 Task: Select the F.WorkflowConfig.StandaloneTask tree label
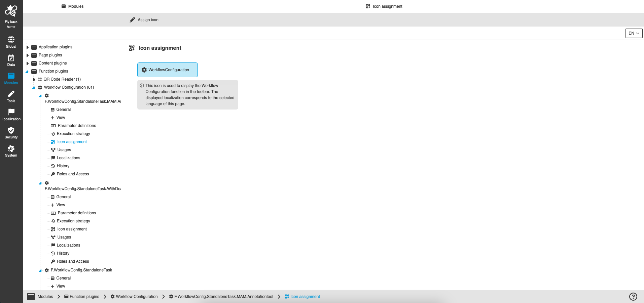[x=81, y=270]
